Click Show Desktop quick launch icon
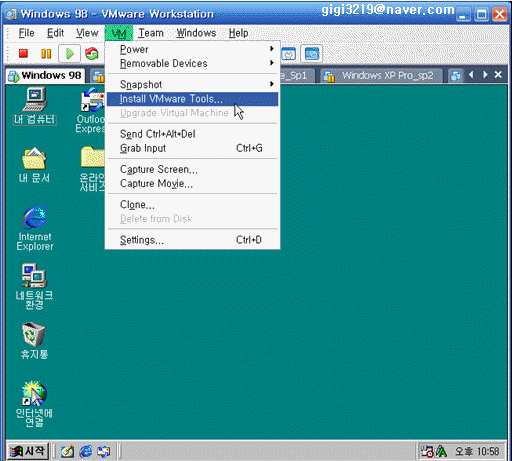Image resolution: width=512 pixels, height=461 pixels. (67, 451)
